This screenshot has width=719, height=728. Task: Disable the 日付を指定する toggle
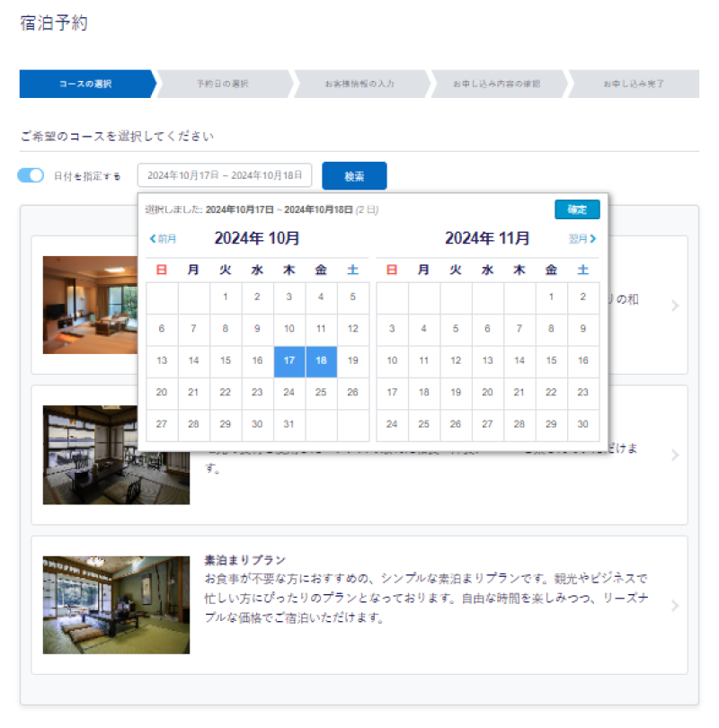(31, 175)
